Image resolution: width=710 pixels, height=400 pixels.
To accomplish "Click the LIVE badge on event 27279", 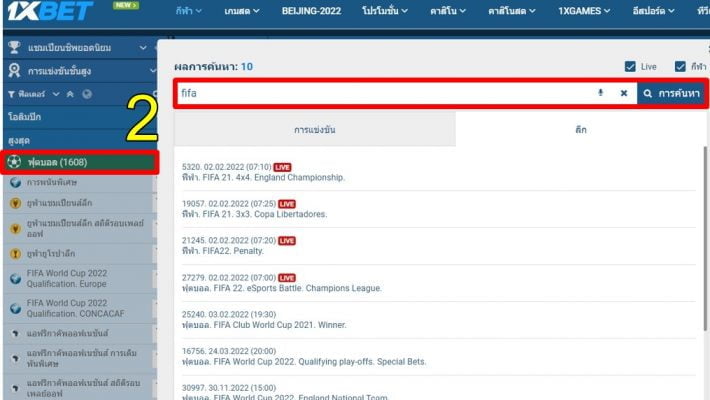I will [x=287, y=278].
